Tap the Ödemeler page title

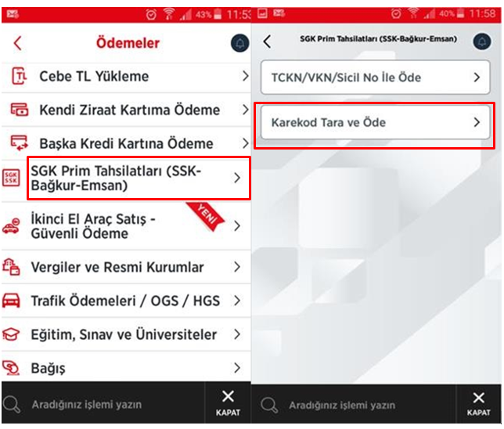[128, 43]
